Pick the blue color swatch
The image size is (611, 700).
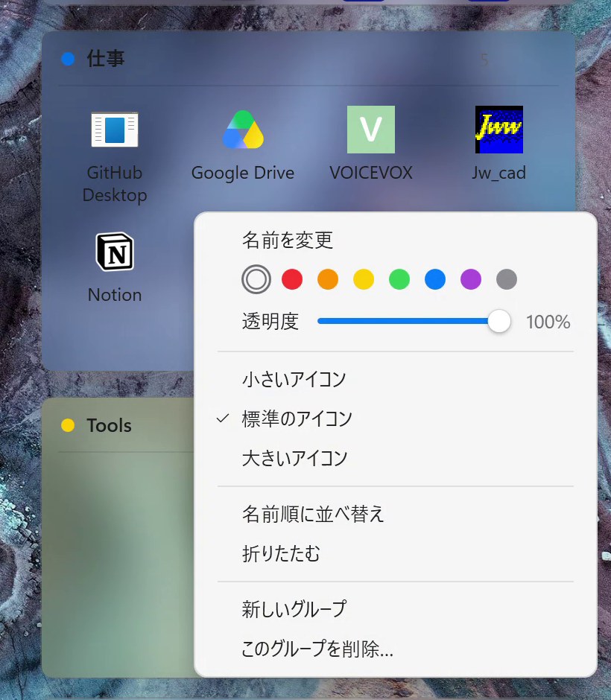[435, 279]
